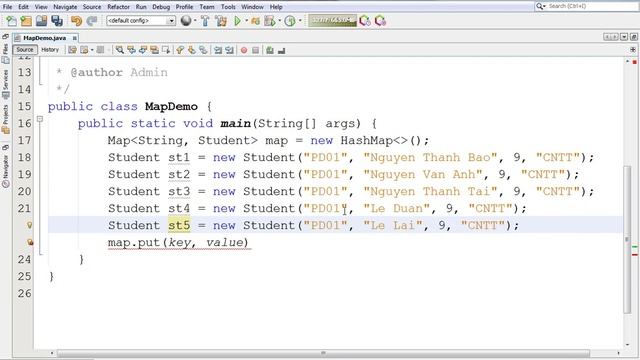640x360 pixels.
Task: Open the File menu
Action: (x=7, y=7)
